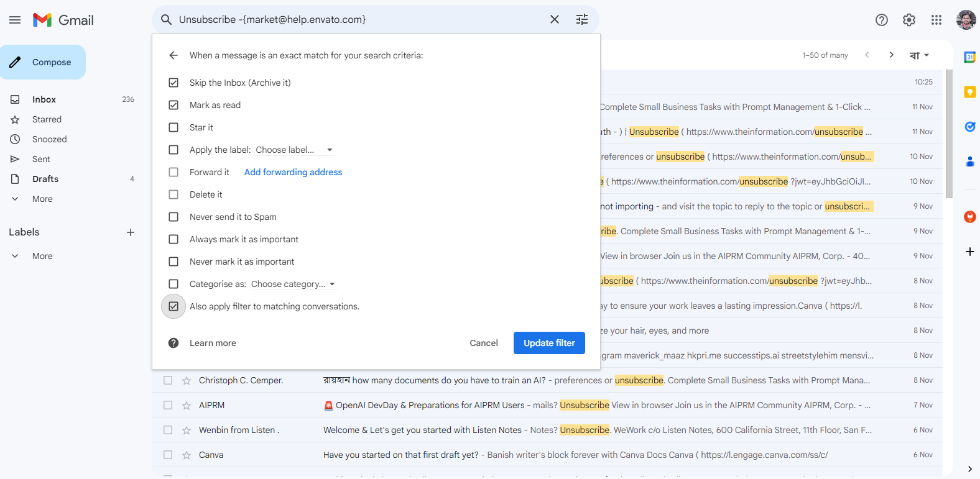
Task: Go back using filter dialog arrow
Action: (173, 55)
